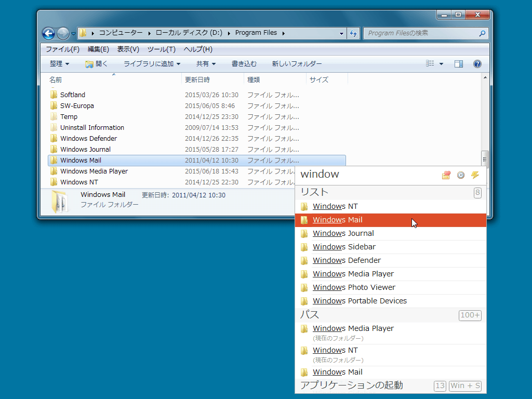Select the SW-Europa folder row
532x399 pixels.
(197, 106)
